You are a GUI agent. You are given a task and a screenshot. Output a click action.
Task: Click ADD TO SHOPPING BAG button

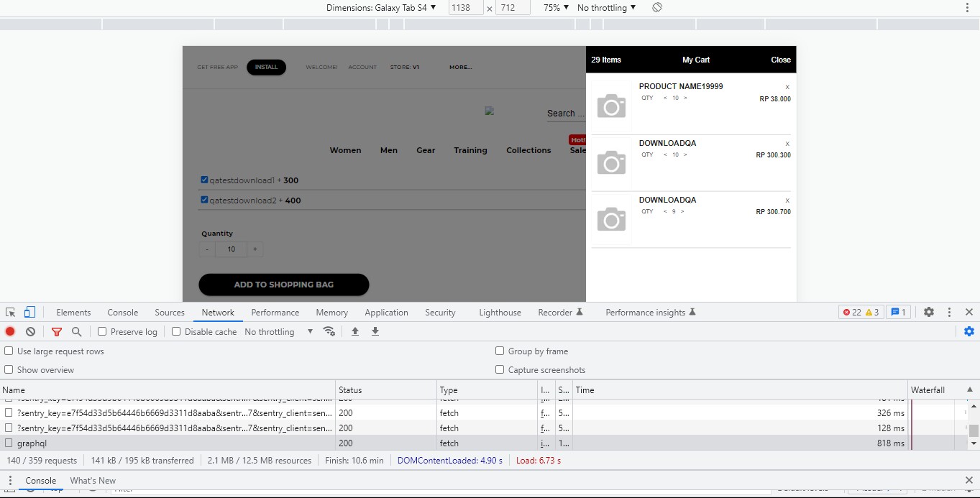click(284, 285)
